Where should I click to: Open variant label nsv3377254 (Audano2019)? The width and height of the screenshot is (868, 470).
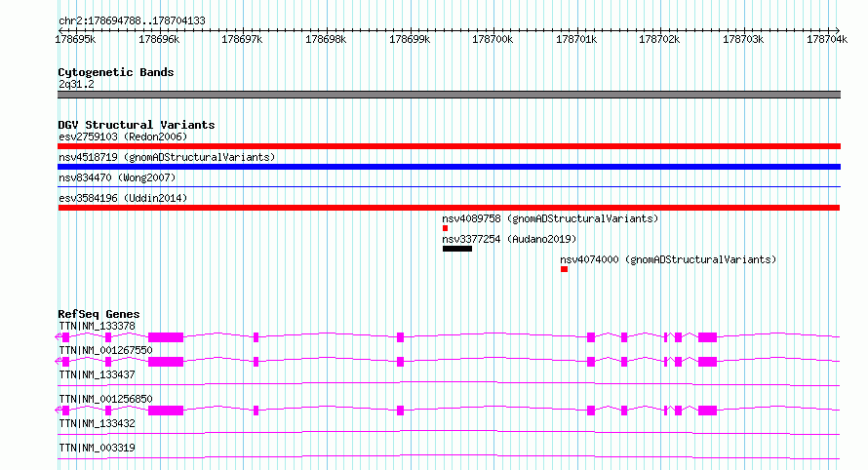point(509,239)
